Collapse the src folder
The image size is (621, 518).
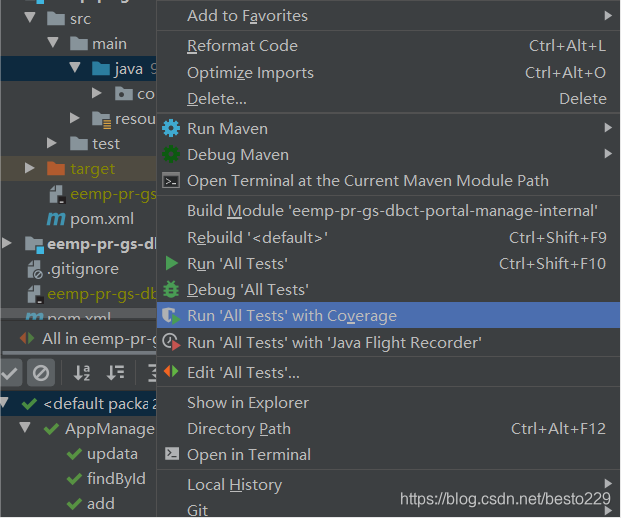[x=30, y=17]
